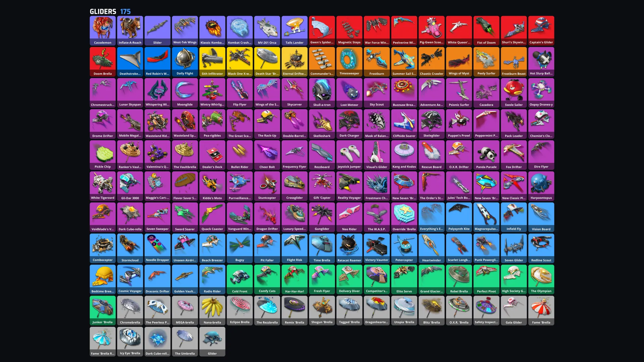644x362 pixels.
Task: Select the Panda Parade glider
Action: coord(486,155)
